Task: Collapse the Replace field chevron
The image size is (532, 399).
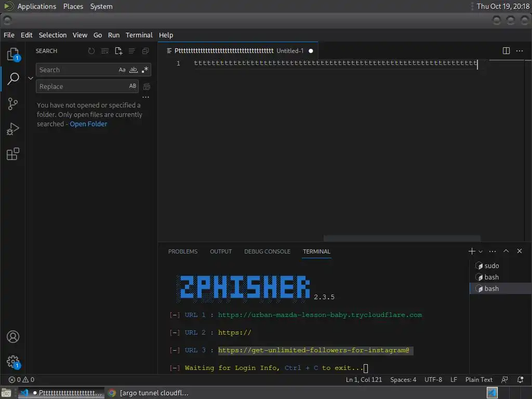Action: [x=31, y=78]
